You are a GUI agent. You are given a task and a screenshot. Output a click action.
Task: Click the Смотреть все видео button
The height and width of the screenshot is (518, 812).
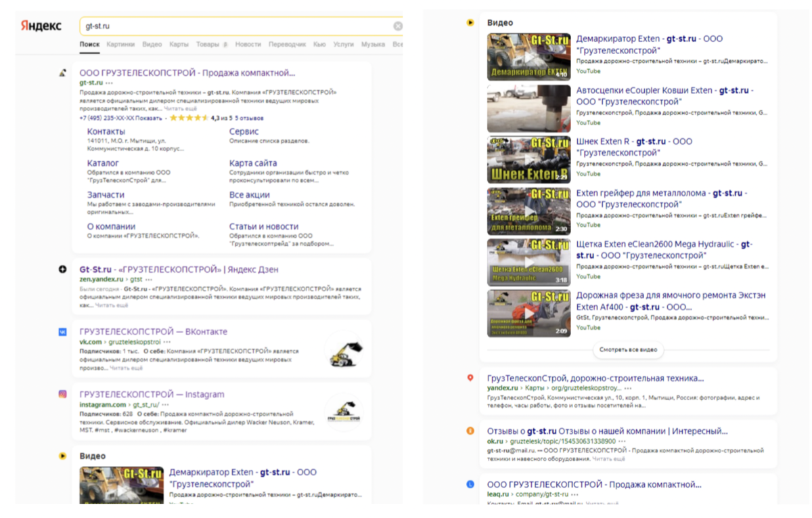(629, 350)
